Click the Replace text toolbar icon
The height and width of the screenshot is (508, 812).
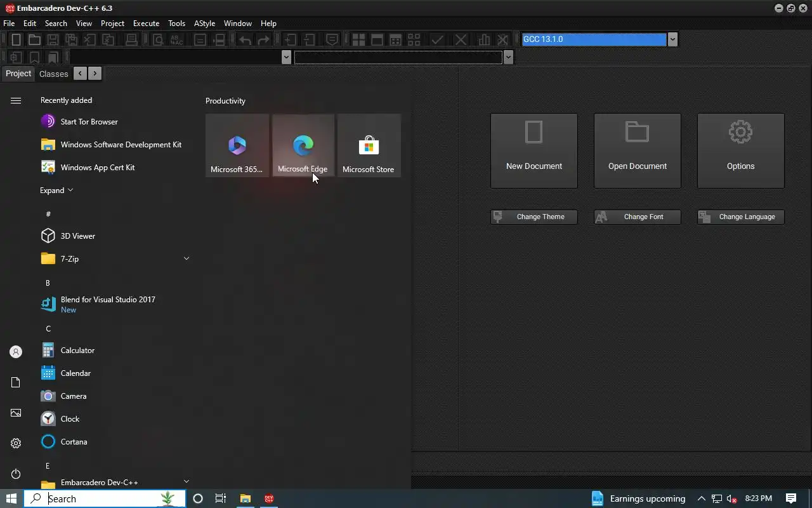[x=176, y=39]
